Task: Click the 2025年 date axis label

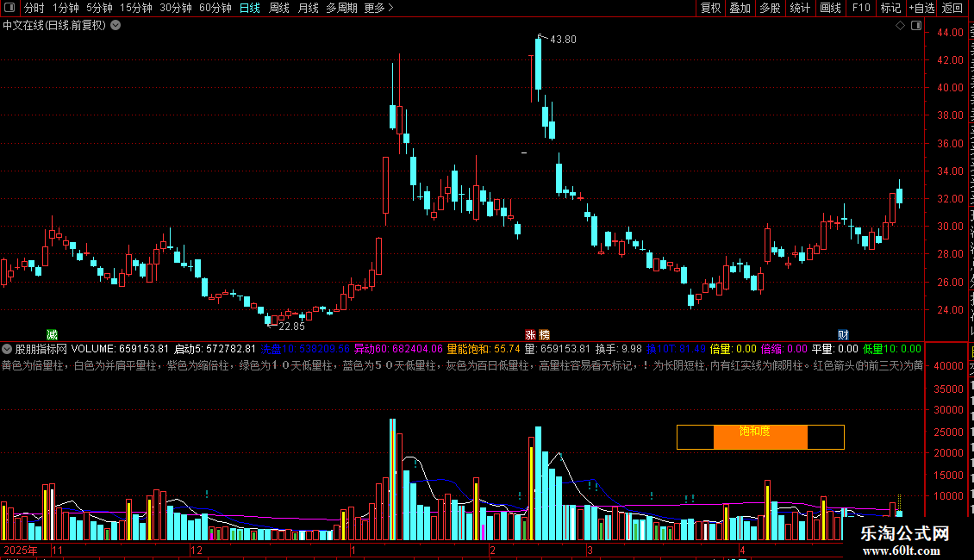Action: point(21,550)
